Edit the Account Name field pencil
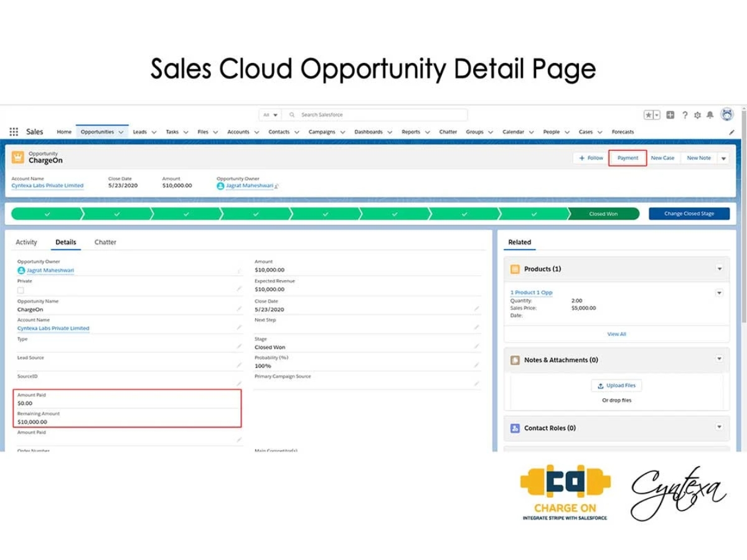 pyautogui.click(x=239, y=327)
